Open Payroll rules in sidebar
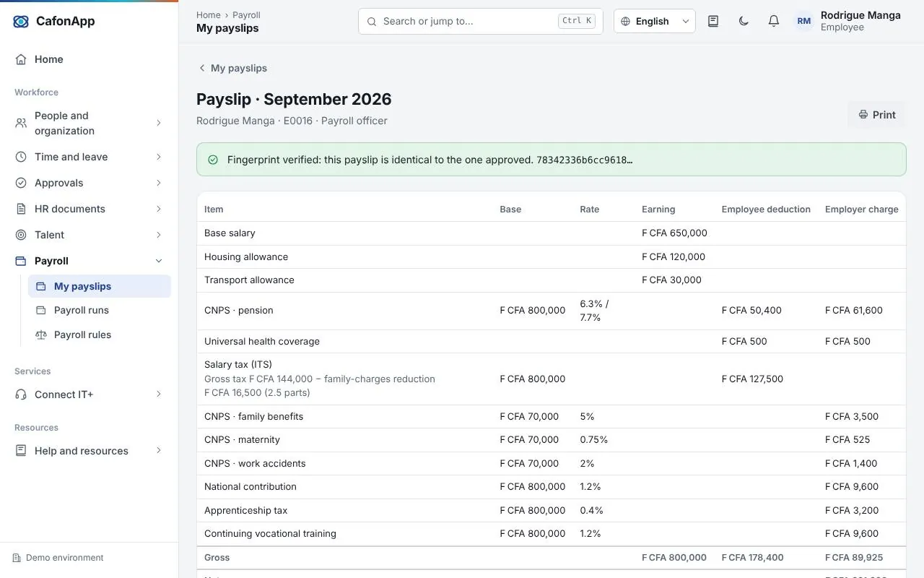 tap(100, 335)
